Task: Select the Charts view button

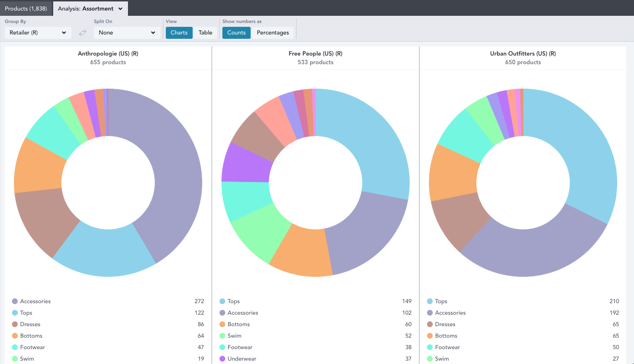Action: [x=179, y=33]
